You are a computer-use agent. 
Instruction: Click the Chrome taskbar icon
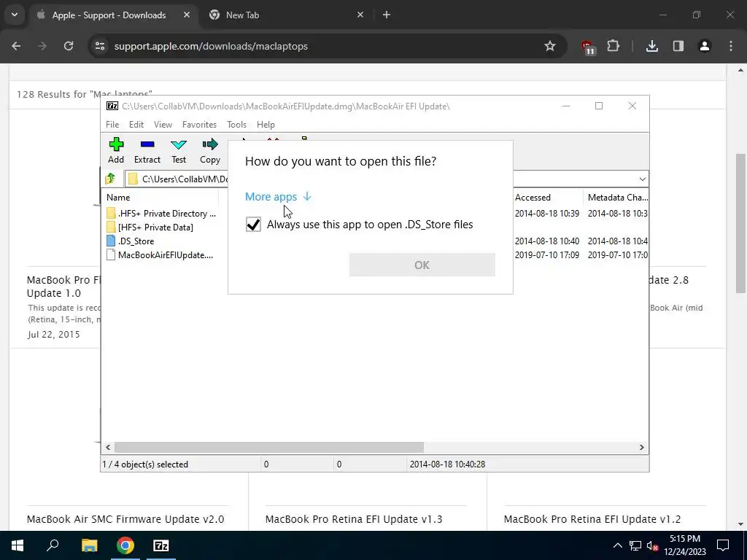(x=125, y=545)
